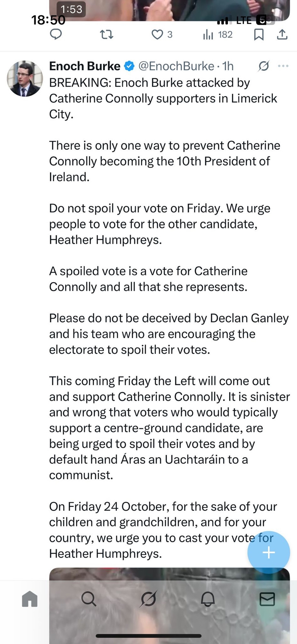Open the Messages envelope tab
The width and height of the screenshot is (297, 644).
pyautogui.click(x=267, y=599)
